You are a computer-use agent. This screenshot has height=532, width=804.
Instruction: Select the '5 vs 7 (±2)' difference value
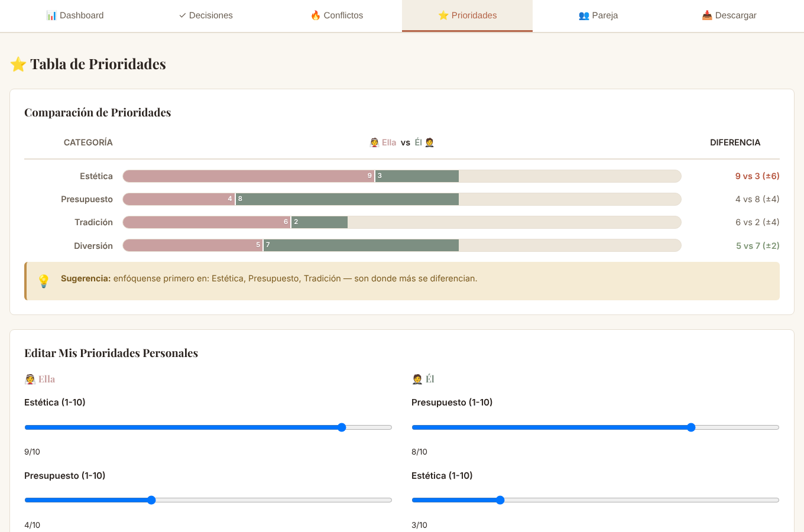pos(757,246)
